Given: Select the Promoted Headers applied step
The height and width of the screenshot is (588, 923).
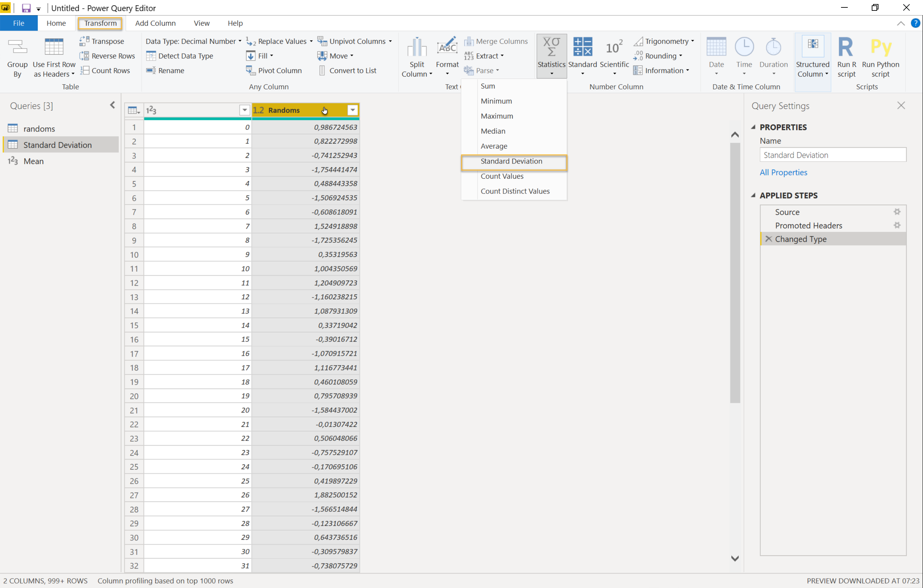Looking at the screenshot, I should click(x=833, y=225).
